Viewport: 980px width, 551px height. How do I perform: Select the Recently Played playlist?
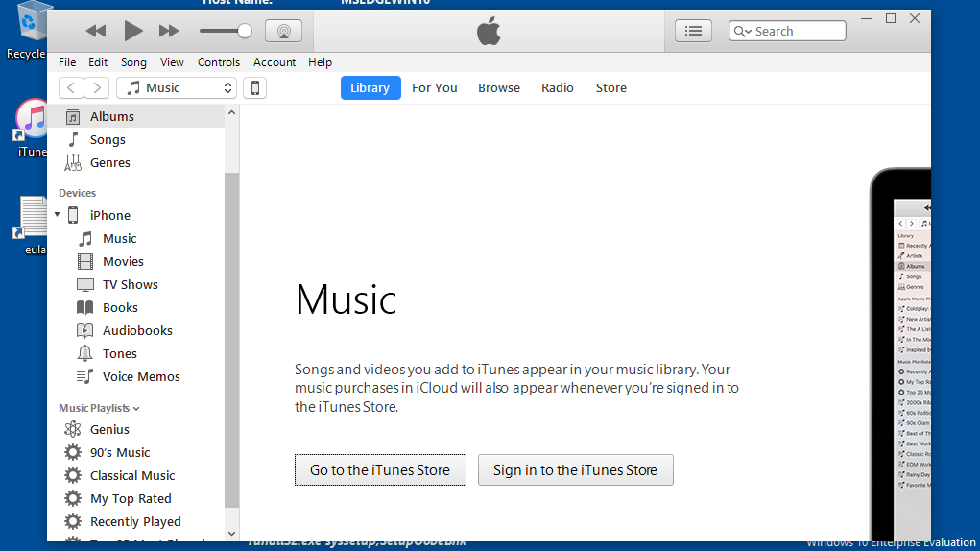pyautogui.click(x=135, y=521)
